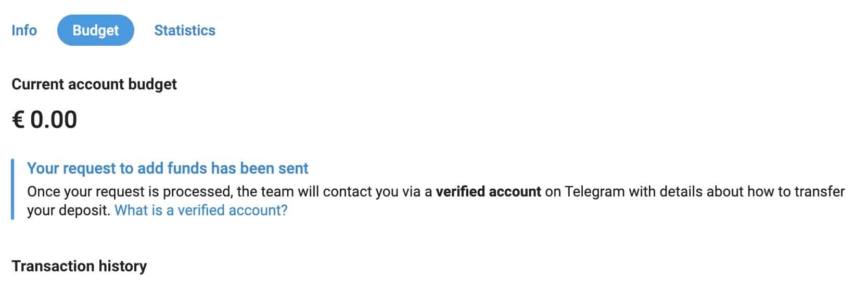Viewport: 868px width, 289px height.
Task: Click the word "budget" in the heading
Action: coord(156,84)
